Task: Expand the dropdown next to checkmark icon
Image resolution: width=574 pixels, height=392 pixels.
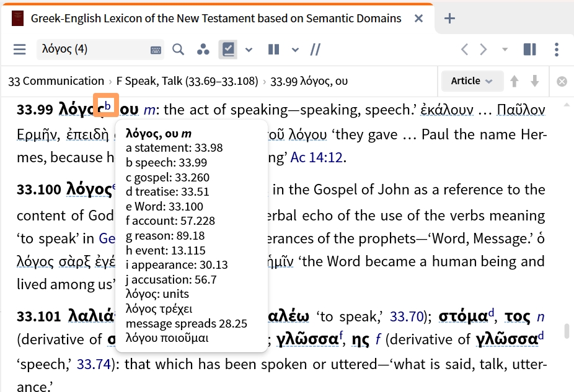Action: [249, 50]
